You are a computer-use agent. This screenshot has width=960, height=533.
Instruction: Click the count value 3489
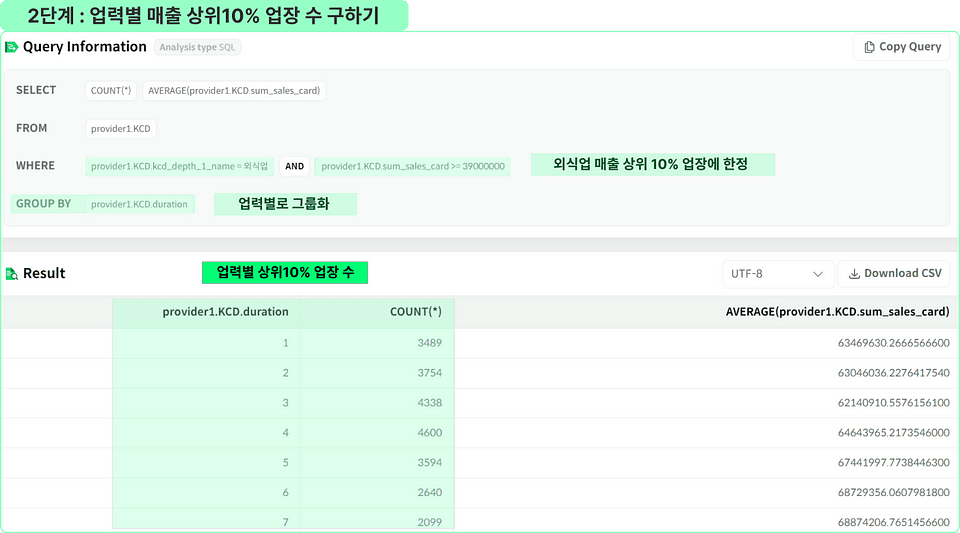[x=430, y=343]
